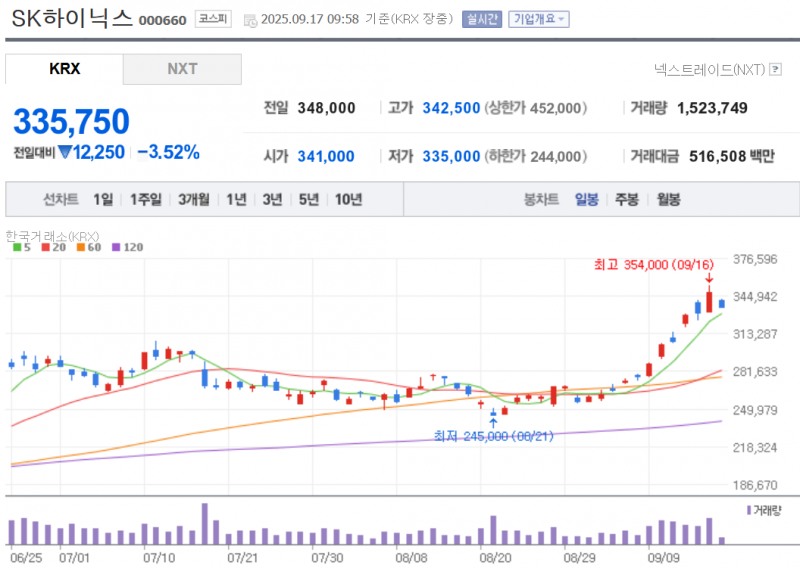Click the clock icon beside the timestamp
The width and height of the screenshot is (800, 568).
click(x=250, y=20)
